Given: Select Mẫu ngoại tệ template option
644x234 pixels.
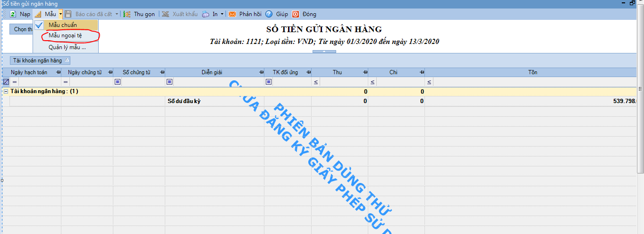Looking at the screenshot, I should [66, 36].
